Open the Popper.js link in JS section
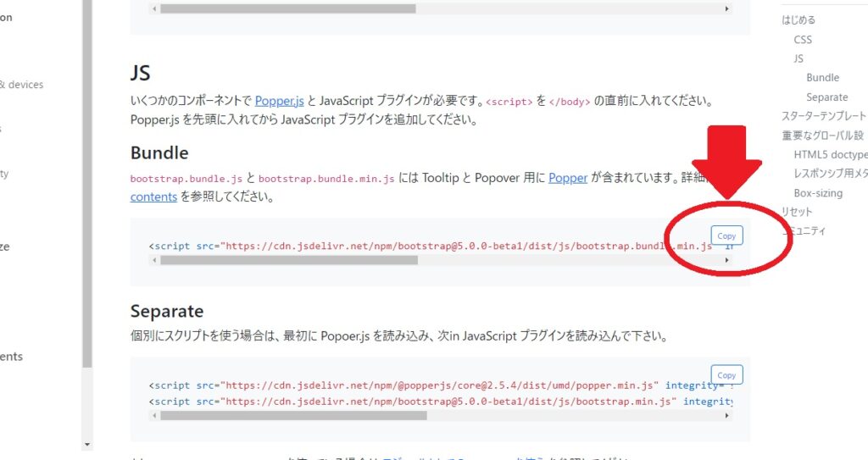Screen dimensions: 868x460 point(279,101)
